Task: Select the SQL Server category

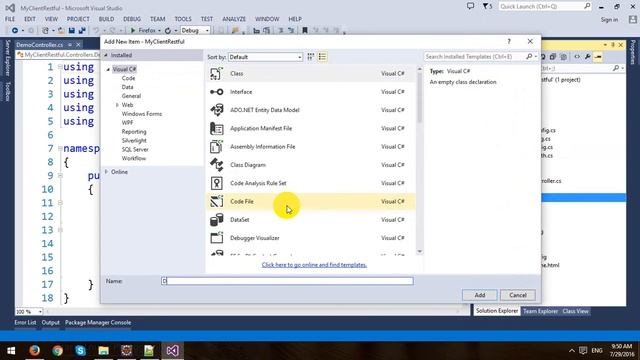Action: [135, 149]
